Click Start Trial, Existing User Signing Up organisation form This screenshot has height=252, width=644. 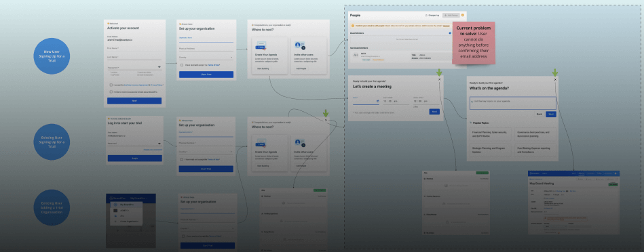tap(206, 169)
